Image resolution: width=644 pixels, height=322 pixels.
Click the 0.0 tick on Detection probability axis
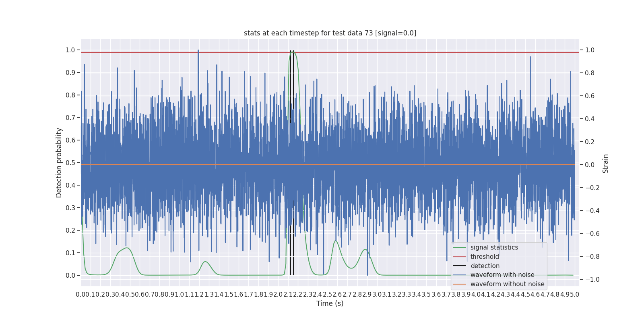click(x=70, y=276)
